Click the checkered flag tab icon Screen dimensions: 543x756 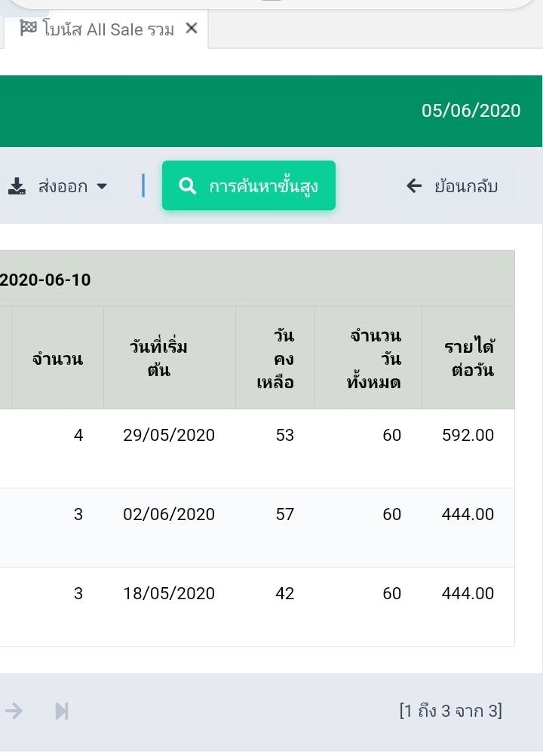coord(28,28)
